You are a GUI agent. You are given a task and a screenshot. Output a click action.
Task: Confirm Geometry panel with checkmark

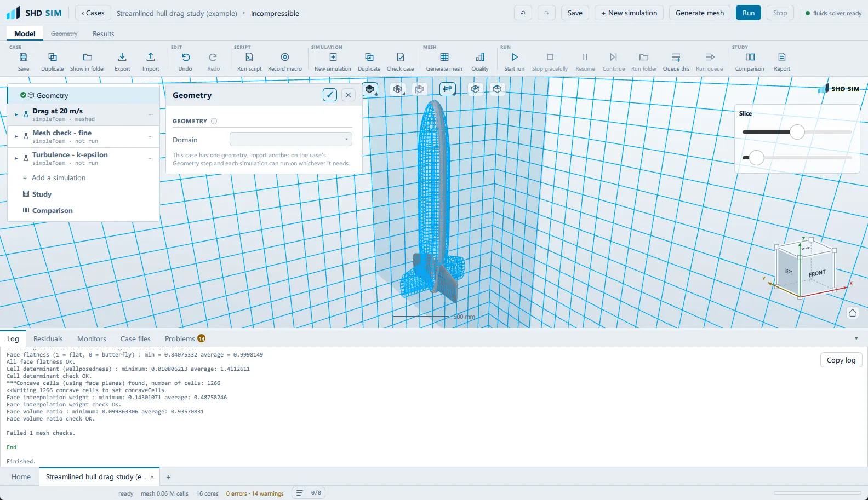pyautogui.click(x=330, y=95)
